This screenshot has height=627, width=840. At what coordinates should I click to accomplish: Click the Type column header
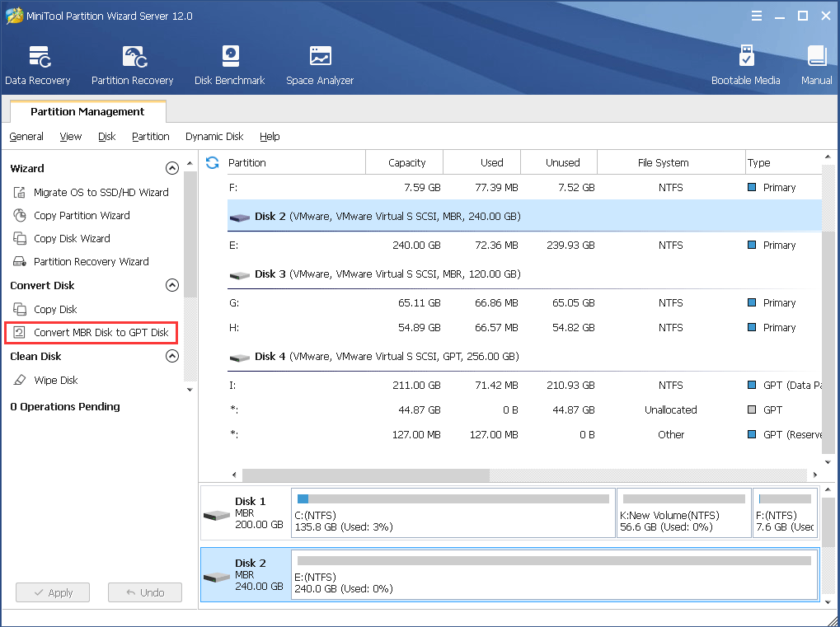783,163
